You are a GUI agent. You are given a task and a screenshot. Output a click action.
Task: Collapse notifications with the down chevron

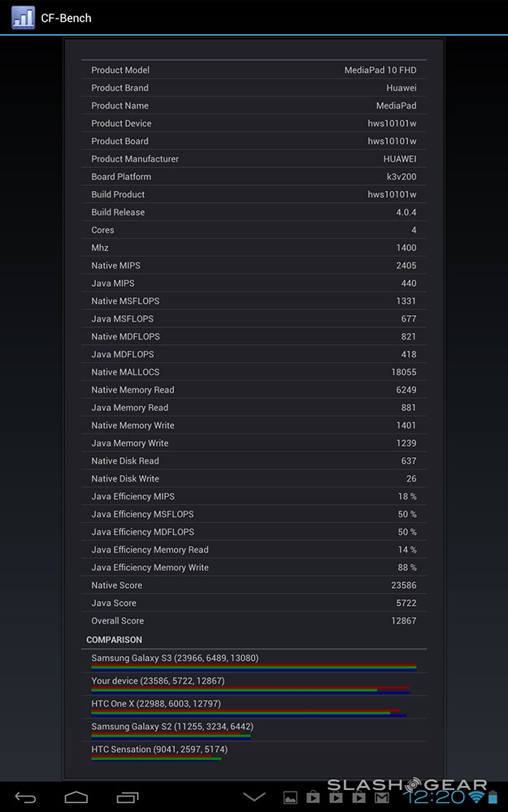coord(254,797)
